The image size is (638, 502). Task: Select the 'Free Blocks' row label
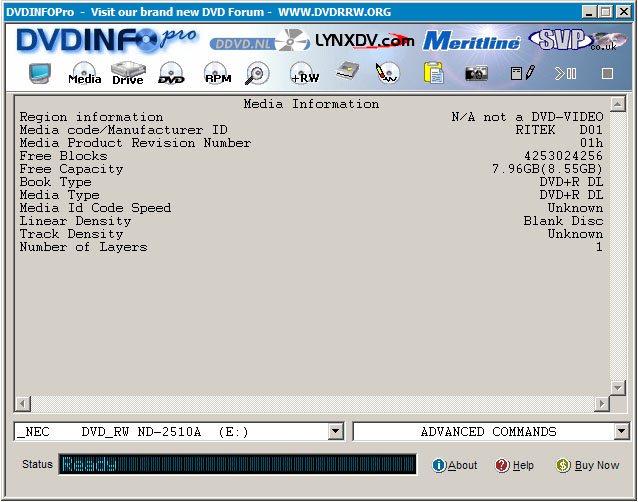point(63,156)
